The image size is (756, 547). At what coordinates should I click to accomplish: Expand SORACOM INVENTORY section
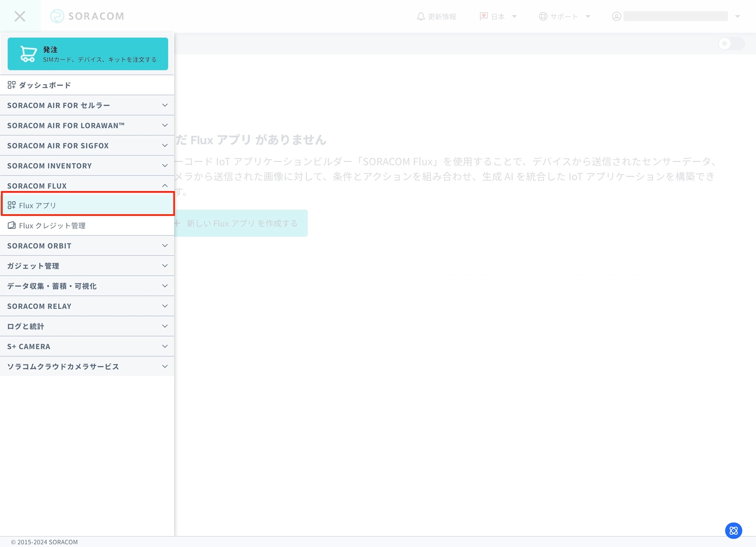(x=87, y=166)
